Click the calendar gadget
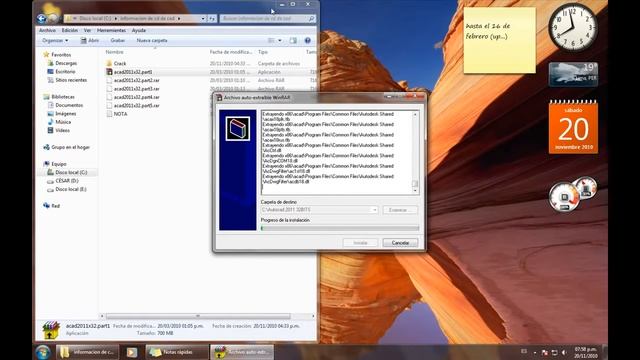Screen dimensions: 640x360 pos(573,127)
